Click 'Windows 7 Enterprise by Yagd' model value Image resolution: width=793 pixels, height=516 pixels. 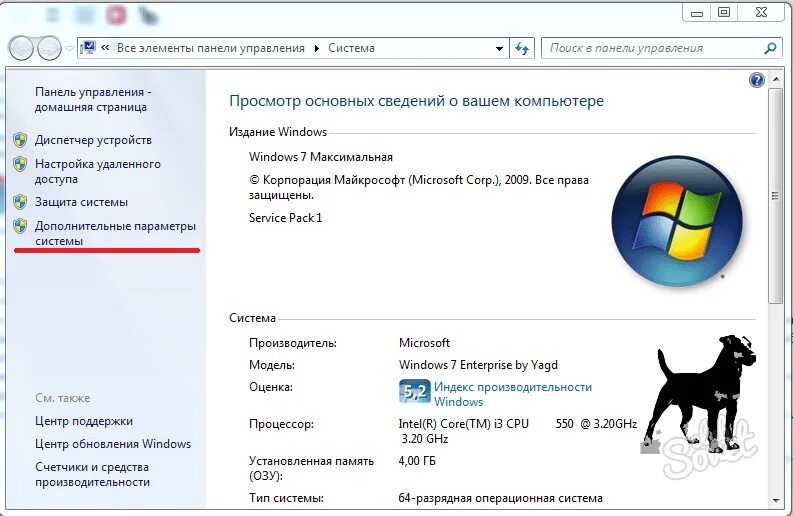(x=478, y=365)
